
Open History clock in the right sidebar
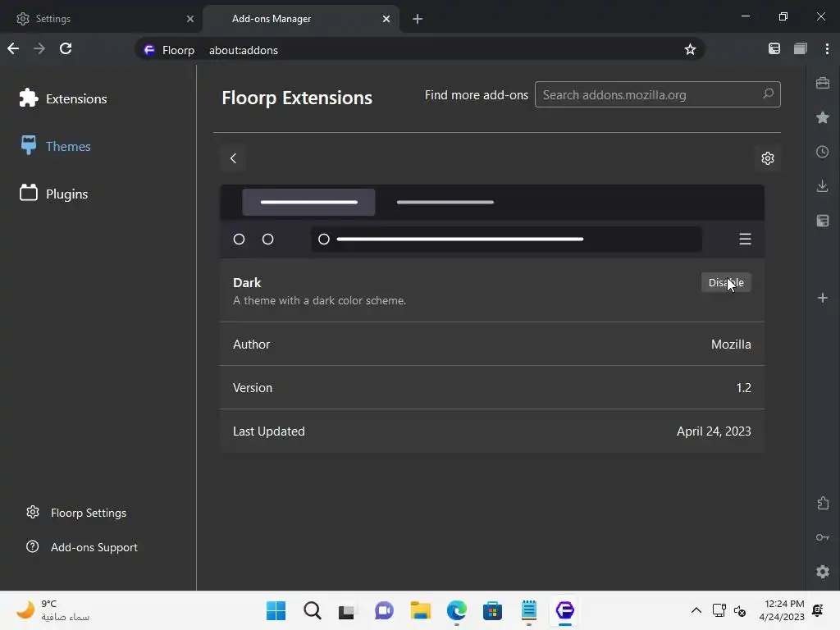tap(823, 152)
